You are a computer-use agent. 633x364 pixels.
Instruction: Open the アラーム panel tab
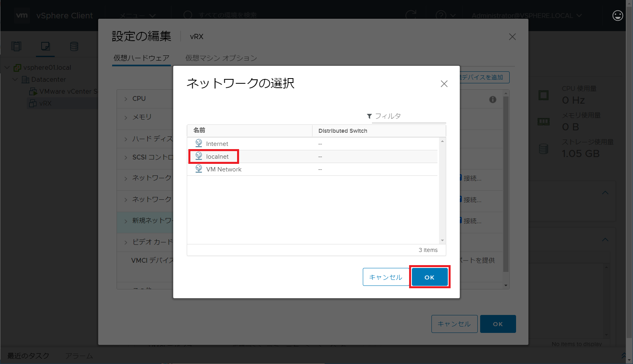(x=79, y=356)
